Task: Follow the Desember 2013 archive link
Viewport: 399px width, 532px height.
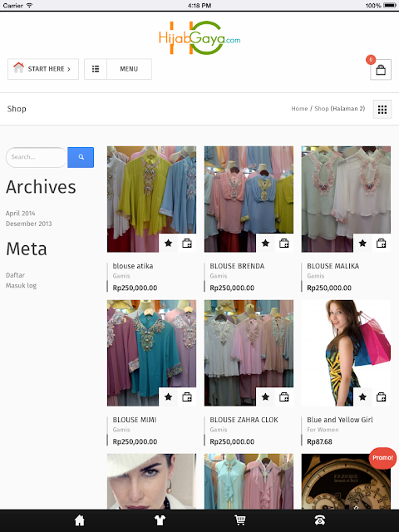Action: point(29,224)
